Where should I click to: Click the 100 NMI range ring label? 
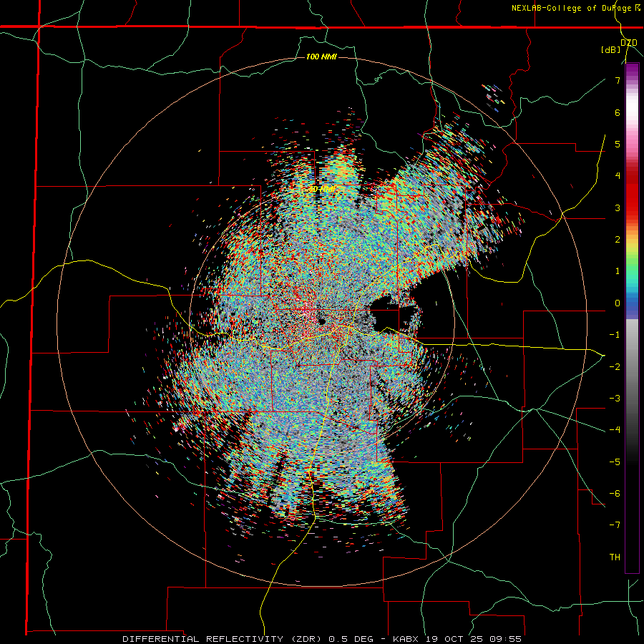coord(321,57)
